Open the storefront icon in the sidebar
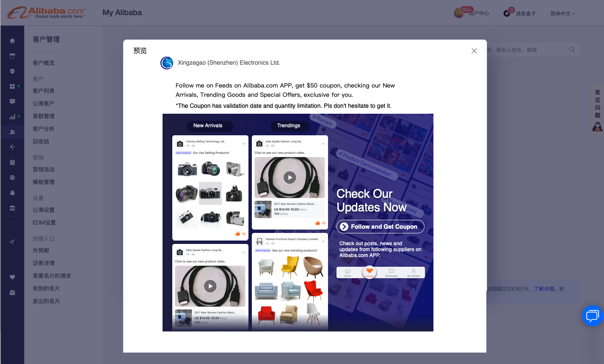The width and height of the screenshot is (604, 364). (12, 56)
